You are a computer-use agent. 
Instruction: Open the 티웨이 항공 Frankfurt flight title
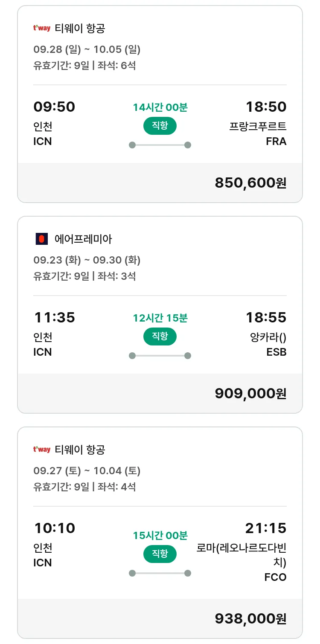80,29
